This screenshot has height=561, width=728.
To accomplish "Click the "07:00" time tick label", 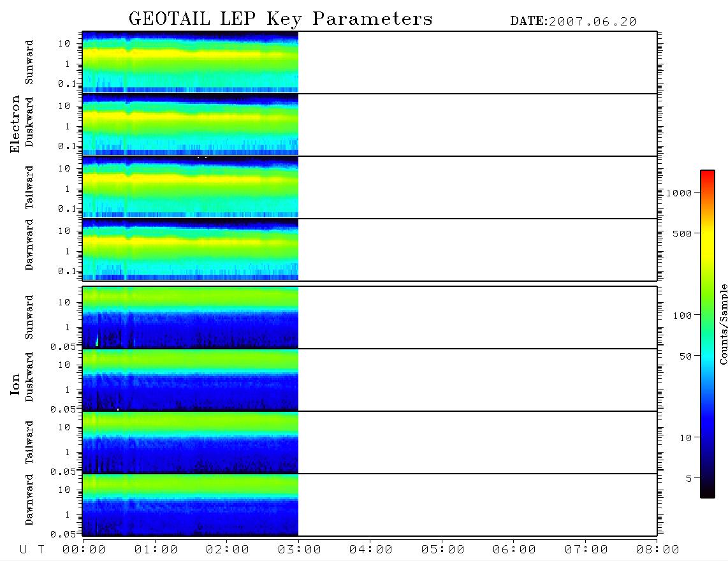I will 586,550.
